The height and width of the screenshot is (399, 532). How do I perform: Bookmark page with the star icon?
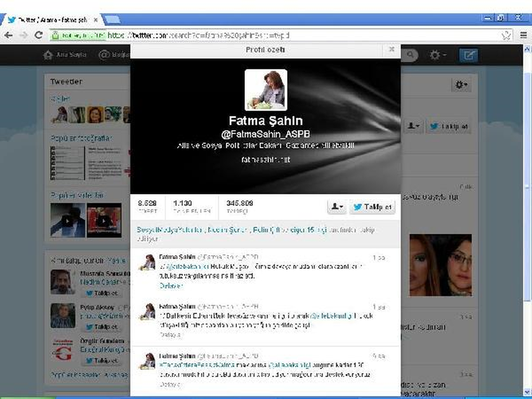click(x=506, y=35)
